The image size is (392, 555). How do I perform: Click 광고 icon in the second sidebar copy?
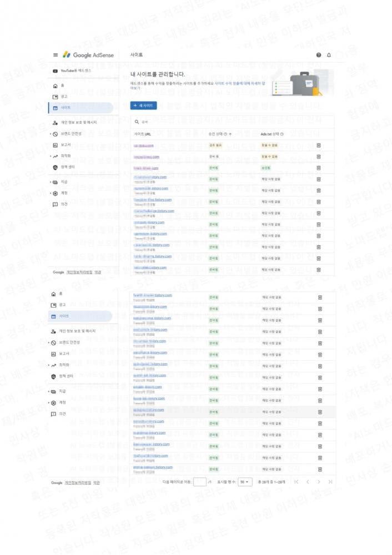53,305
